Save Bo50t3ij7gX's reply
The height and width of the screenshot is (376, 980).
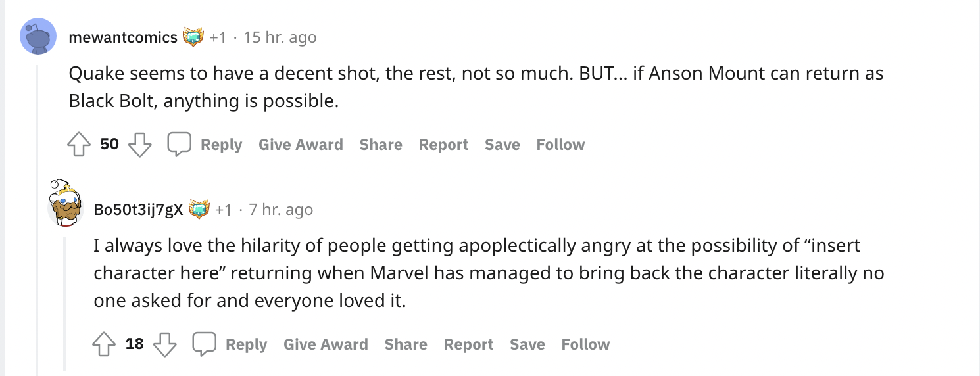[527, 344]
